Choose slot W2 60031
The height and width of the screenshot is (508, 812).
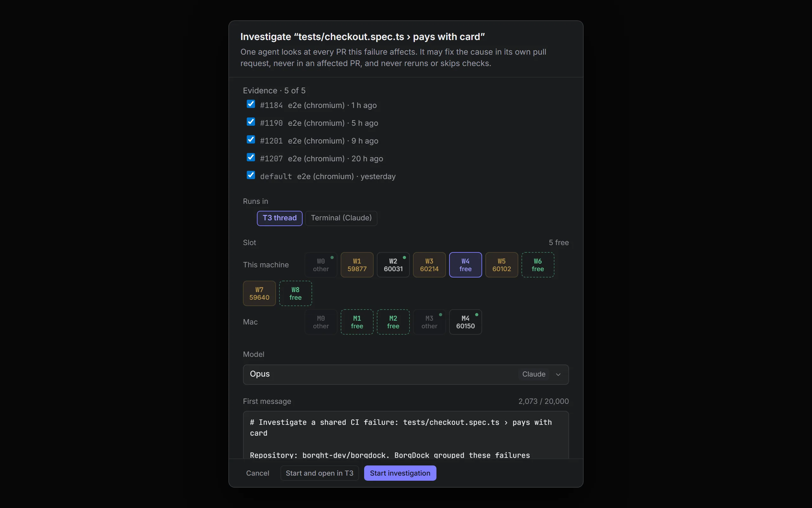(393, 265)
